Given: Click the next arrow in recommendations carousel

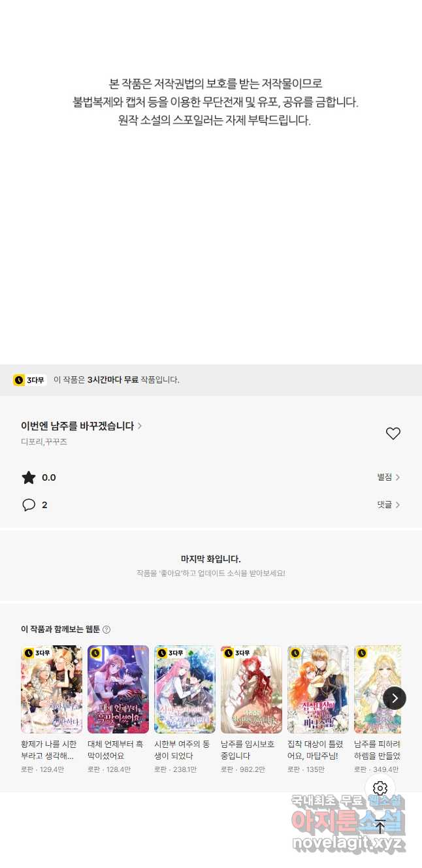Looking at the screenshot, I should point(395,698).
